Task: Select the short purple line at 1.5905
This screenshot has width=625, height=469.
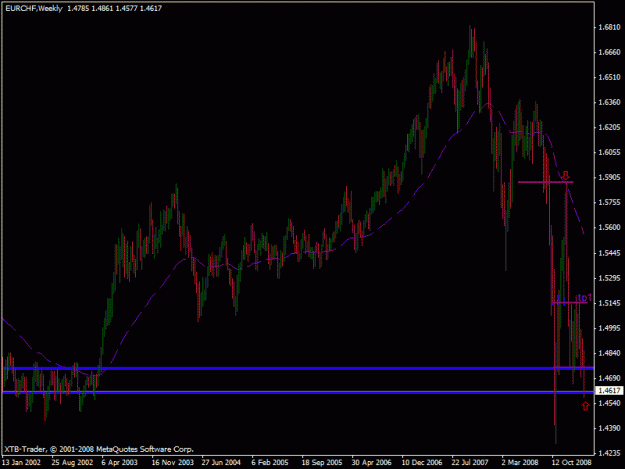Action: pyautogui.click(x=545, y=182)
